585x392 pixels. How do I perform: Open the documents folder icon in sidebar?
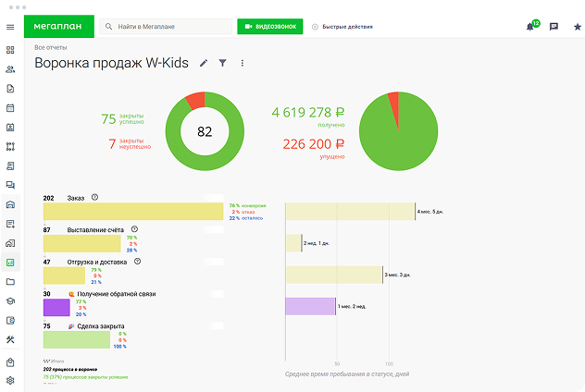coord(10,282)
